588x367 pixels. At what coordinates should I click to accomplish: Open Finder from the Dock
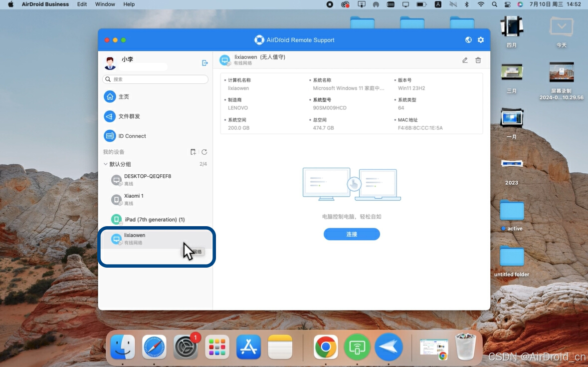click(123, 347)
